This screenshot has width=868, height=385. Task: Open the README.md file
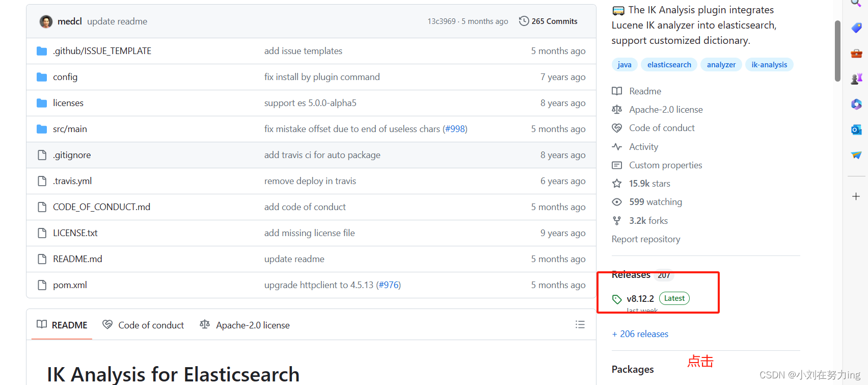(x=77, y=259)
